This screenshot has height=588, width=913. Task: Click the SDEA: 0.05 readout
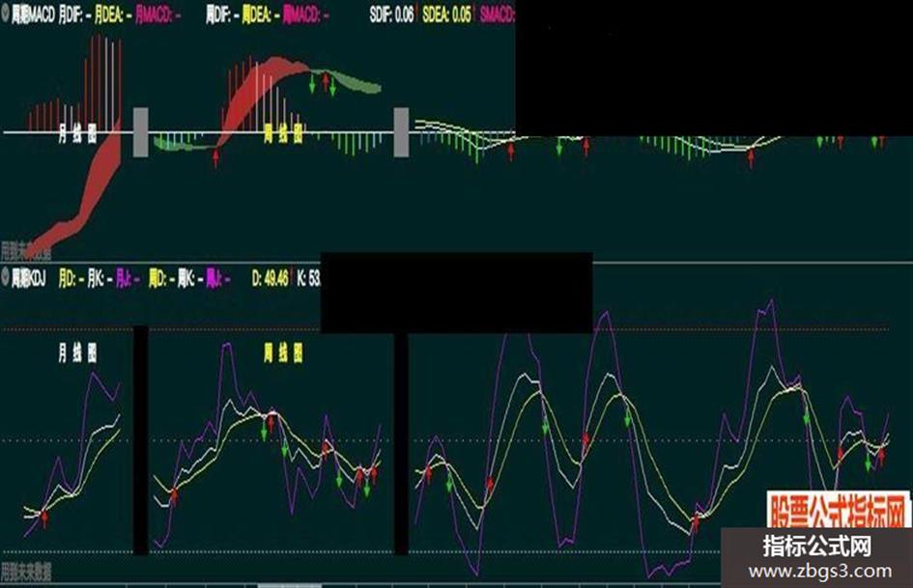(447, 15)
